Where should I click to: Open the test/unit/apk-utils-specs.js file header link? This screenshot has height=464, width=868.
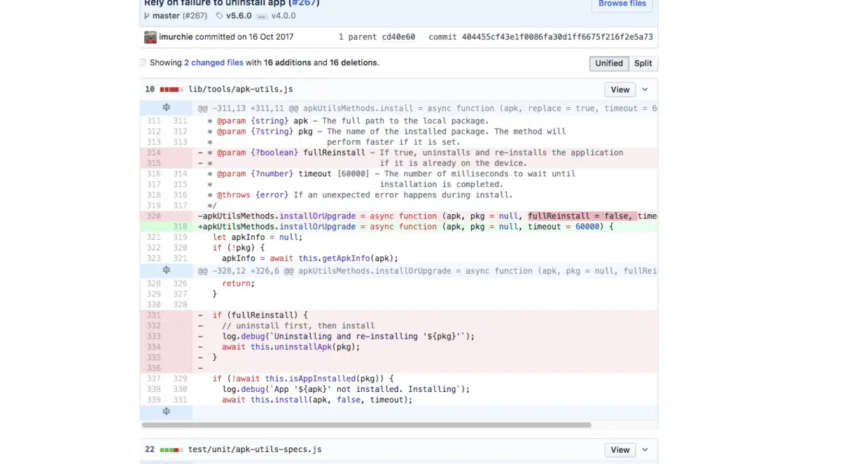coord(255,449)
